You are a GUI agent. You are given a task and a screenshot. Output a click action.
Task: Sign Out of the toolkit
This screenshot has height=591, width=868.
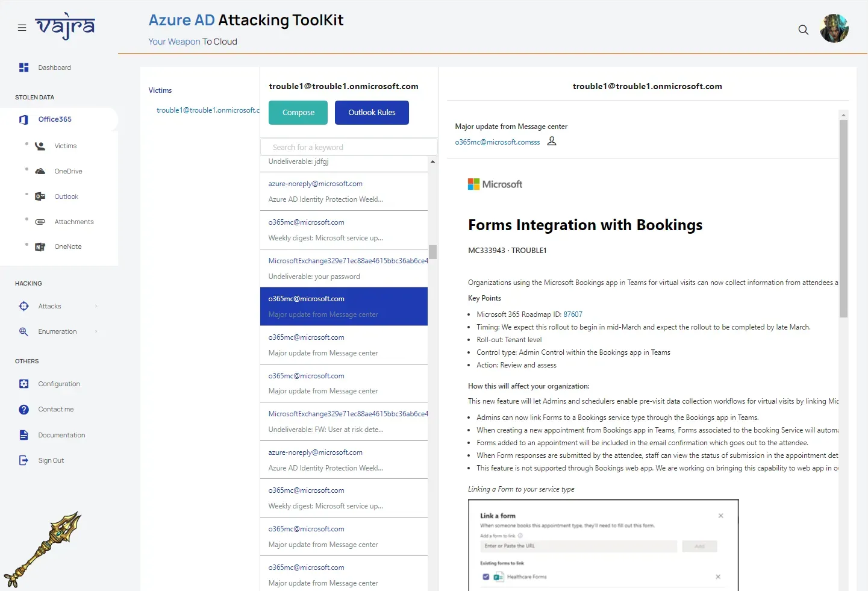pos(51,460)
